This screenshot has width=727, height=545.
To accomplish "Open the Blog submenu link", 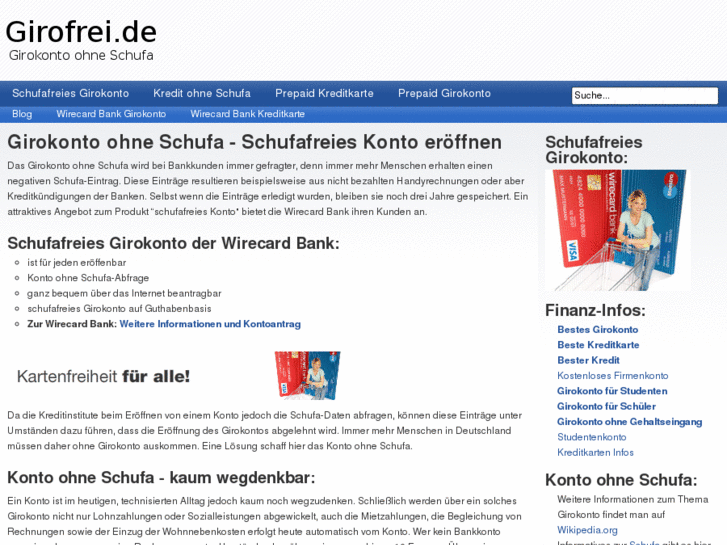I will [x=22, y=114].
